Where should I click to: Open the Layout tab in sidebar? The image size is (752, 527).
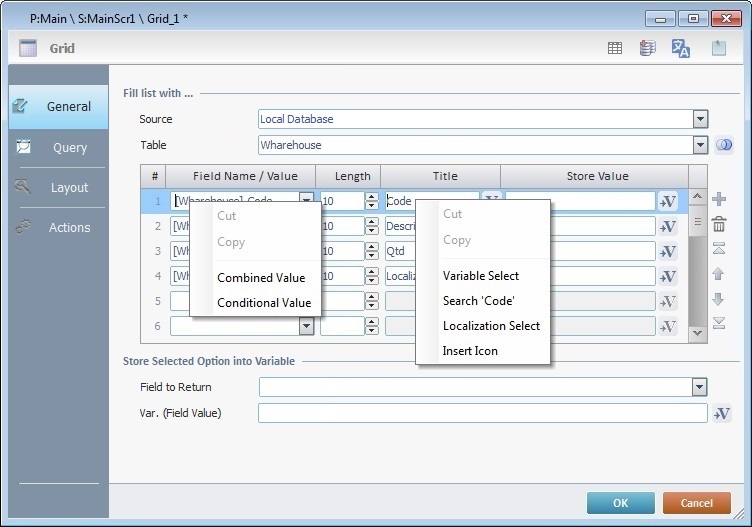point(70,188)
